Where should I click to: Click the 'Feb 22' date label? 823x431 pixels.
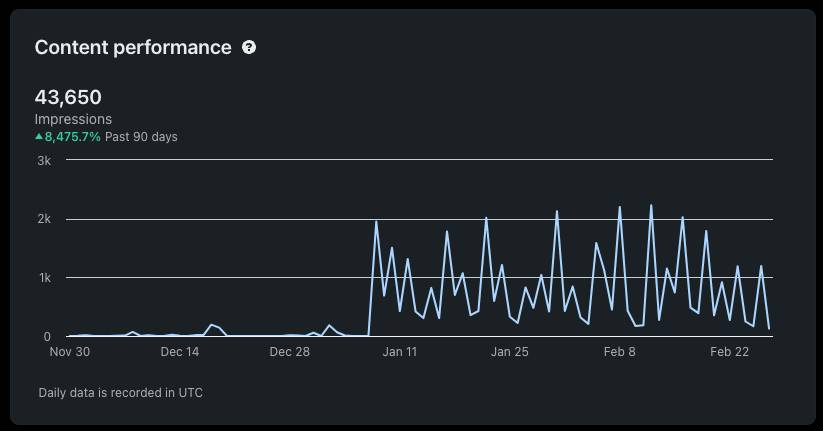click(x=729, y=352)
